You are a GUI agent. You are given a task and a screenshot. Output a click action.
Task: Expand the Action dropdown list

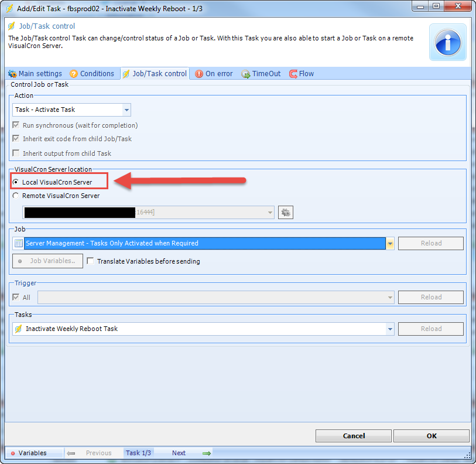pyautogui.click(x=126, y=110)
